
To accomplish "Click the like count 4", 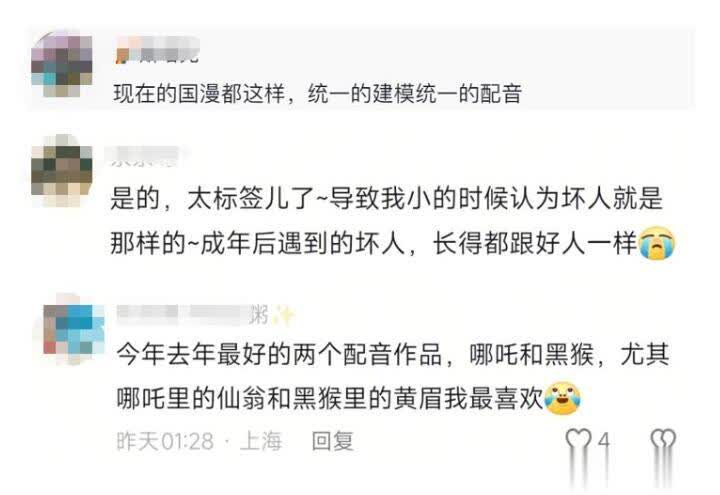I will pyautogui.click(x=604, y=441).
